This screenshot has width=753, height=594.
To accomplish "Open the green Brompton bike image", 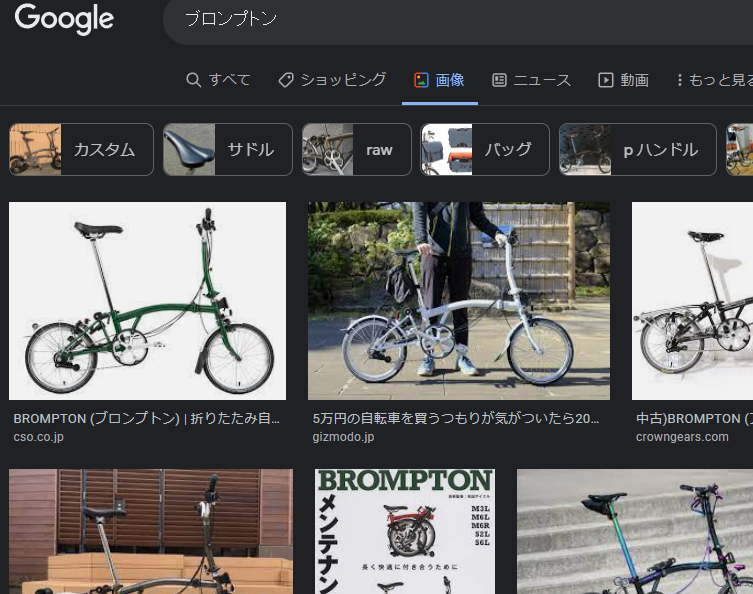I will pos(147,301).
